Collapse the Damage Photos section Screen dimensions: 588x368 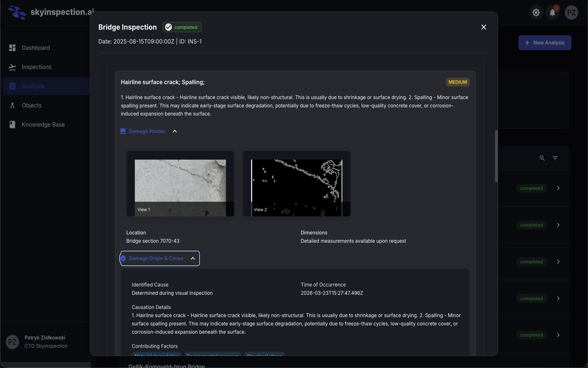point(175,132)
